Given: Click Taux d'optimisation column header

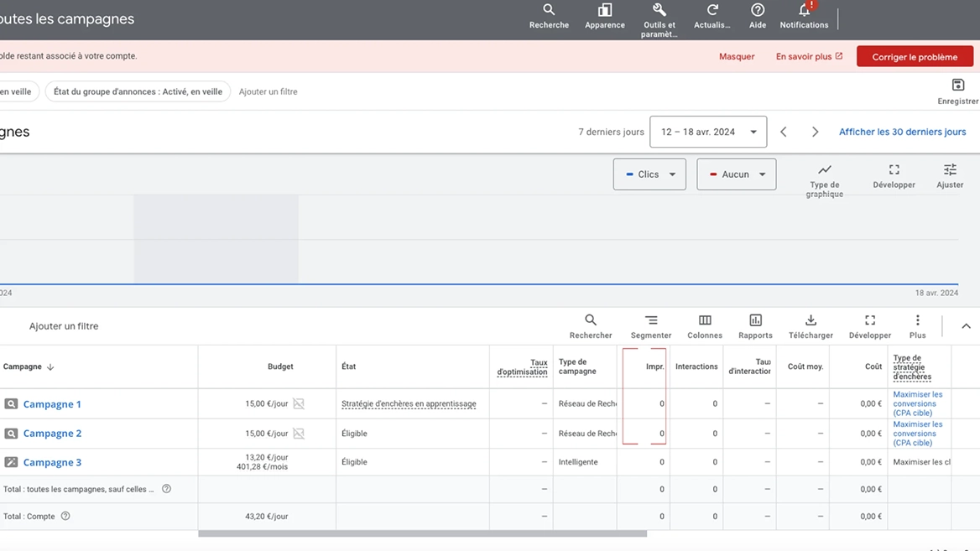Looking at the screenshot, I should tap(522, 367).
